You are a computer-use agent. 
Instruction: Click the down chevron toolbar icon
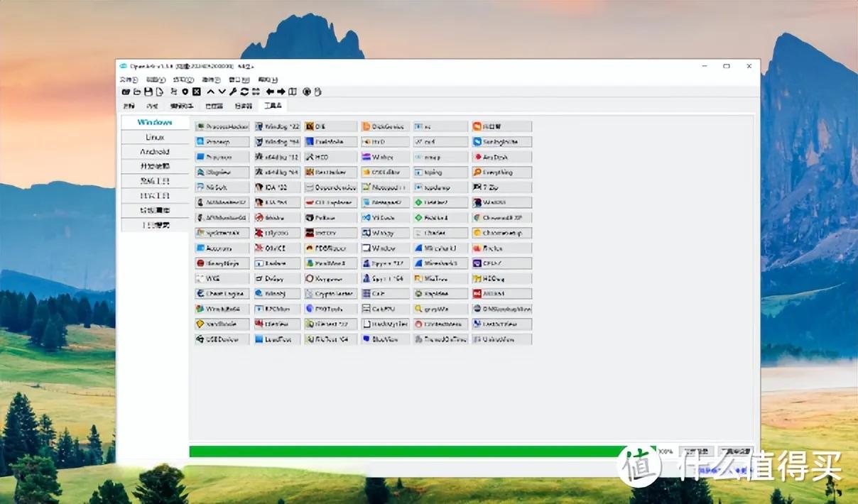click(x=222, y=92)
